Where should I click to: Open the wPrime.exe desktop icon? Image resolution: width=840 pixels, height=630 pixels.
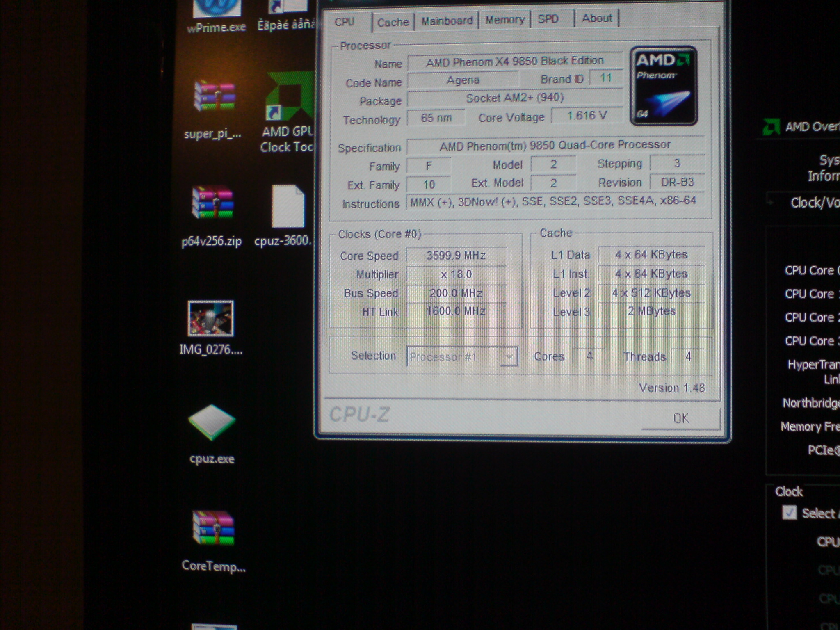(216, 14)
